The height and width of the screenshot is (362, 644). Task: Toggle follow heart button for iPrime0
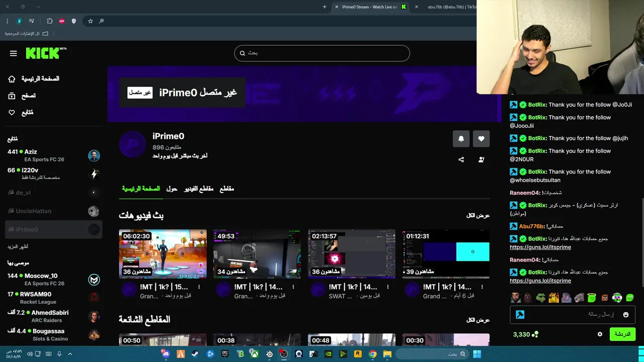[481, 139]
